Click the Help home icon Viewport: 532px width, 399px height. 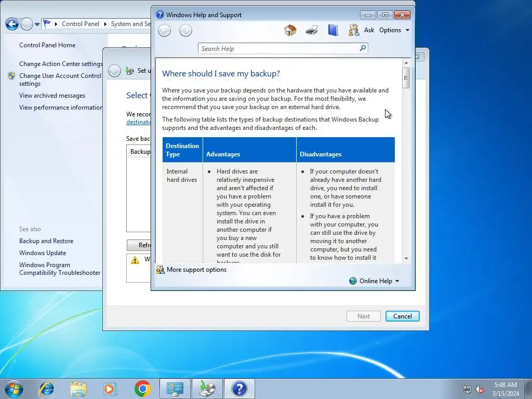290,30
